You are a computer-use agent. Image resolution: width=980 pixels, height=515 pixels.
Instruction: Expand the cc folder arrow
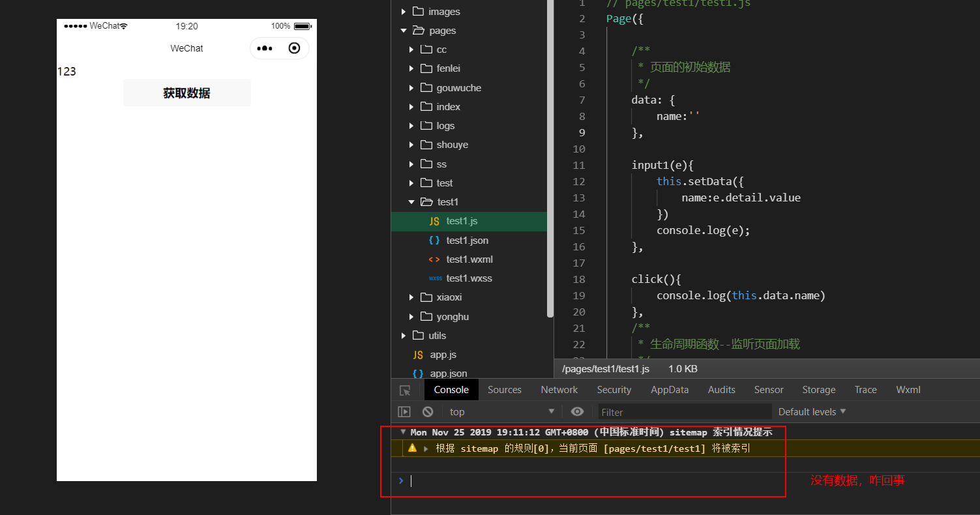411,50
